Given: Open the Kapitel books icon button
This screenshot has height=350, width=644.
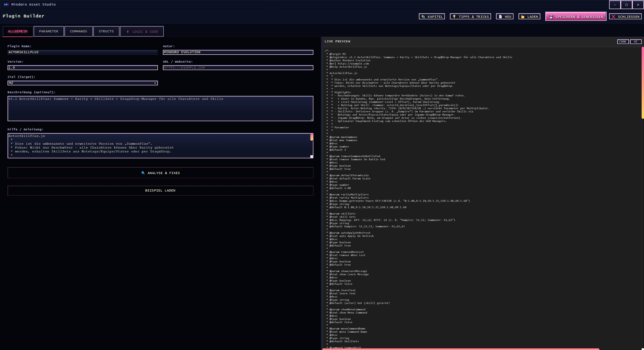Looking at the screenshot, I should click(x=423, y=16).
